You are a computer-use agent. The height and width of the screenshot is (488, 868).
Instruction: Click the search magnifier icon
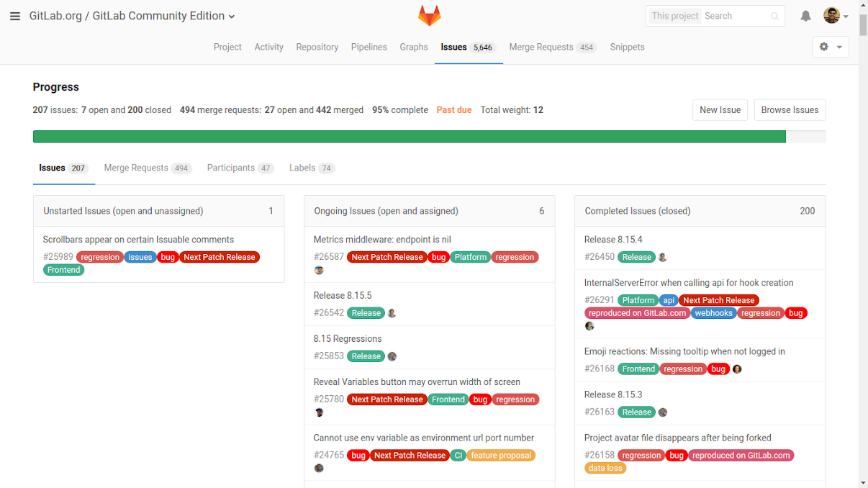(x=774, y=16)
